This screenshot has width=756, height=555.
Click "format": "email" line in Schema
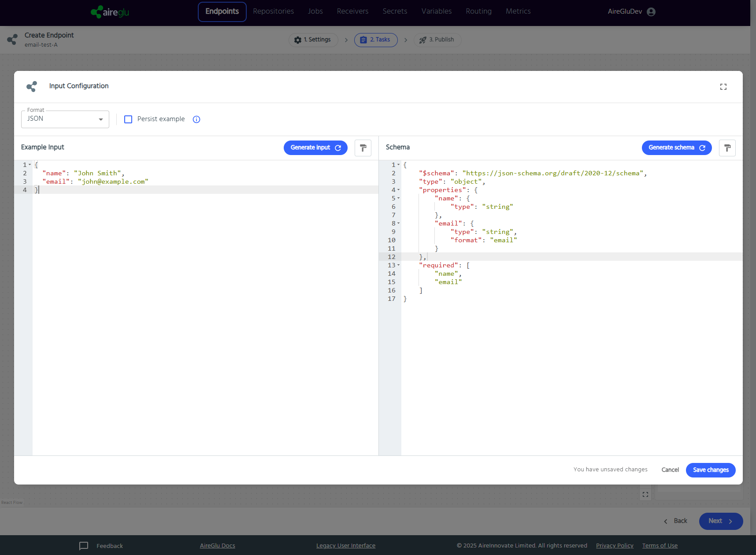(x=483, y=240)
